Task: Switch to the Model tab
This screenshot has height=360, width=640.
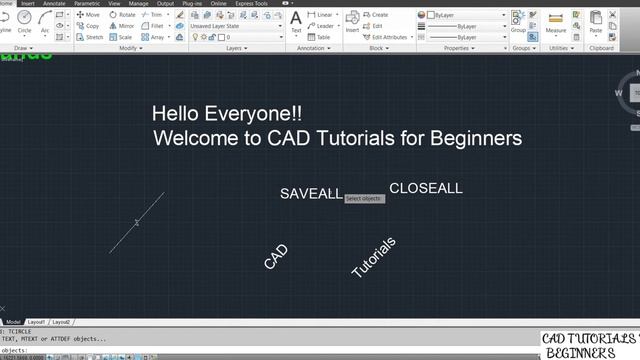Action: [13, 322]
